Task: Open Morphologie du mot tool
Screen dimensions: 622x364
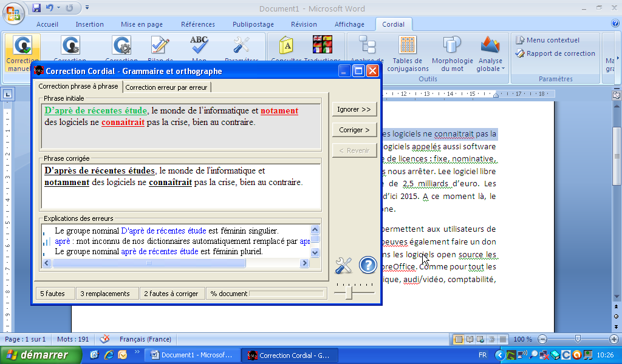Action: pos(452,54)
